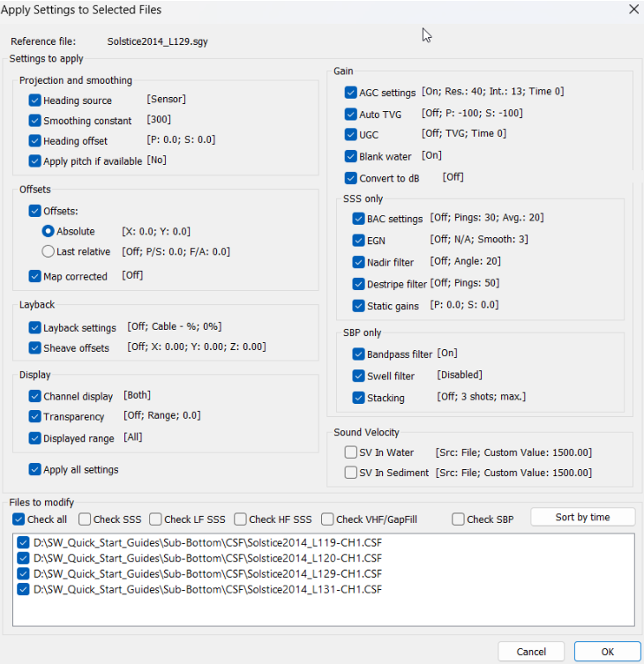Viewport: 644px width, 664px height.
Task: Toggle the Swell filter checkbox
Action: 358,376
